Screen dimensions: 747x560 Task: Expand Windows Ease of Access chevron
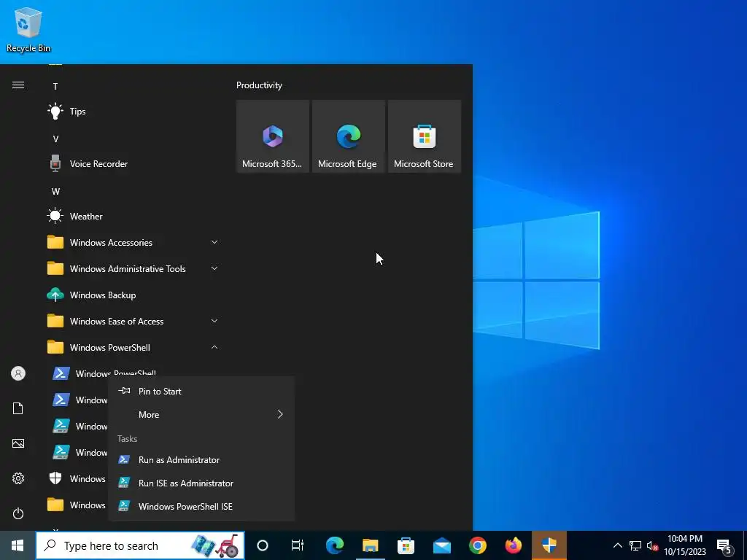pyautogui.click(x=214, y=322)
